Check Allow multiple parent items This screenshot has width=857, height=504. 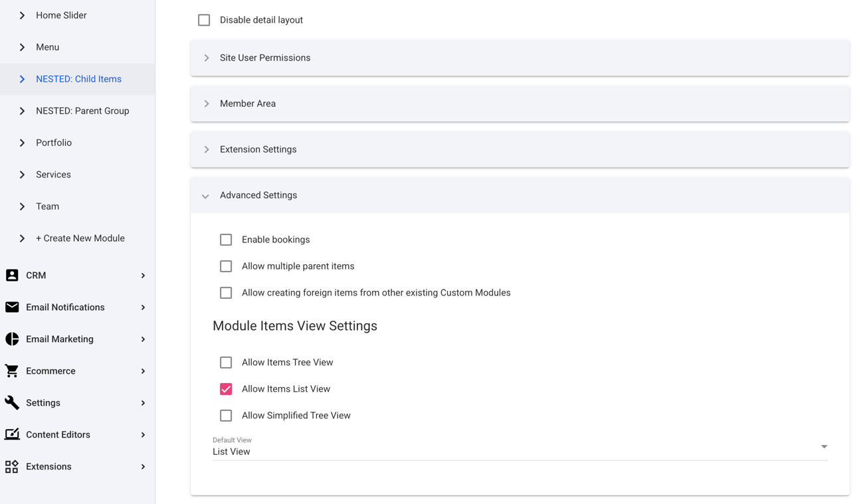226,266
